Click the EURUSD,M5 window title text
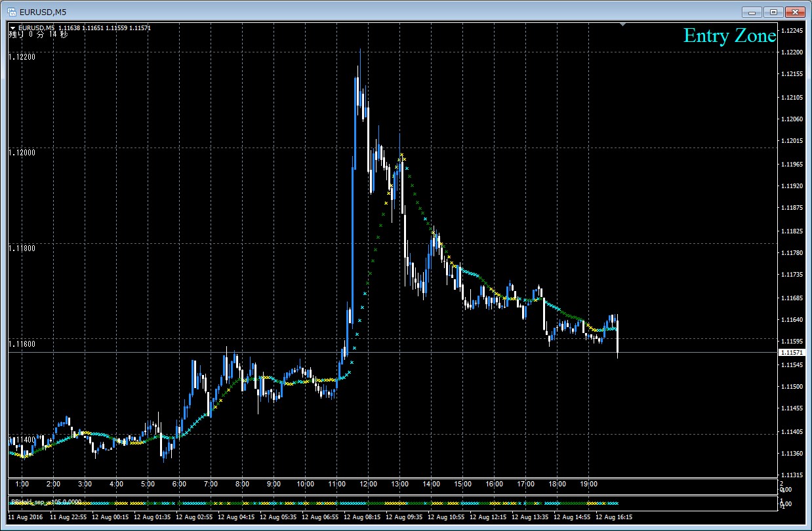Viewport: 812px width, 531px height. point(42,12)
